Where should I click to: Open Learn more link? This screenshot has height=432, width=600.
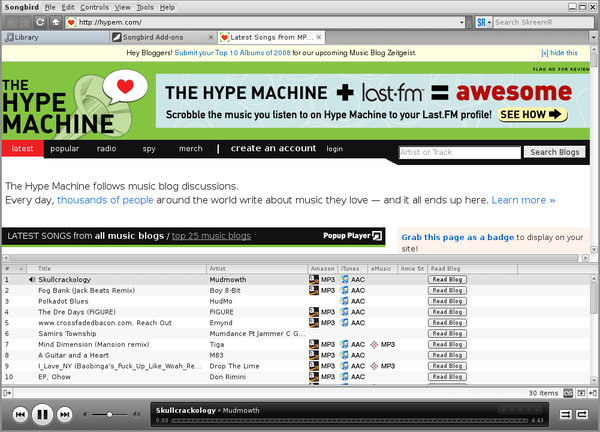click(x=523, y=200)
